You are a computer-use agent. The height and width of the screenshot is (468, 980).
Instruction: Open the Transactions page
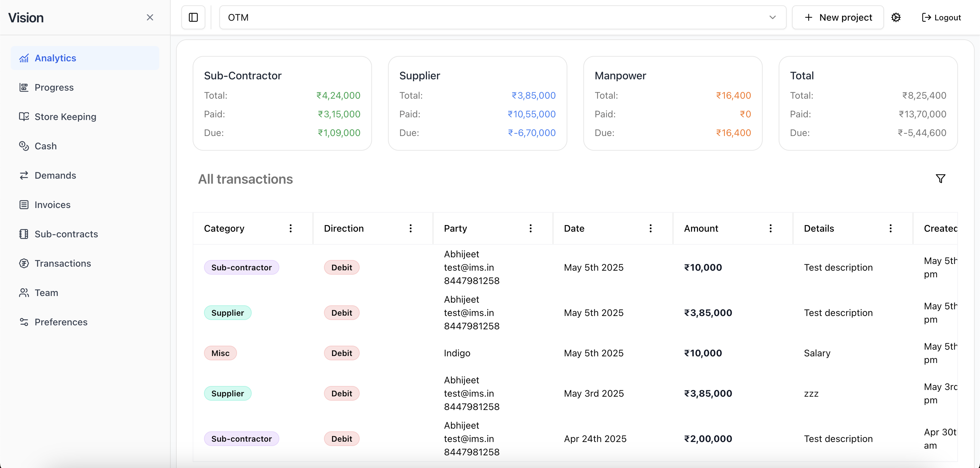tap(63, 263)
